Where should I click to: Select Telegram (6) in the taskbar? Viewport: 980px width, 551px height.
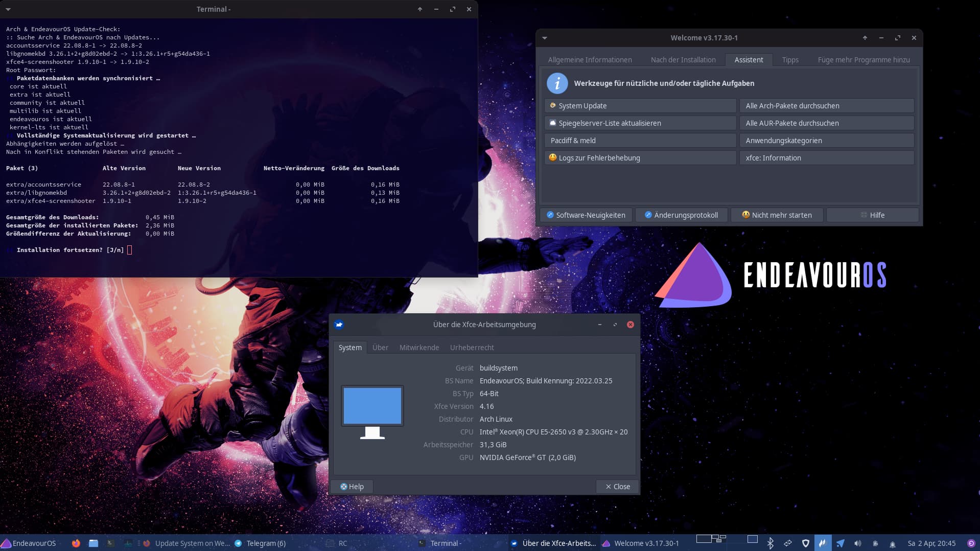[261, 543]
